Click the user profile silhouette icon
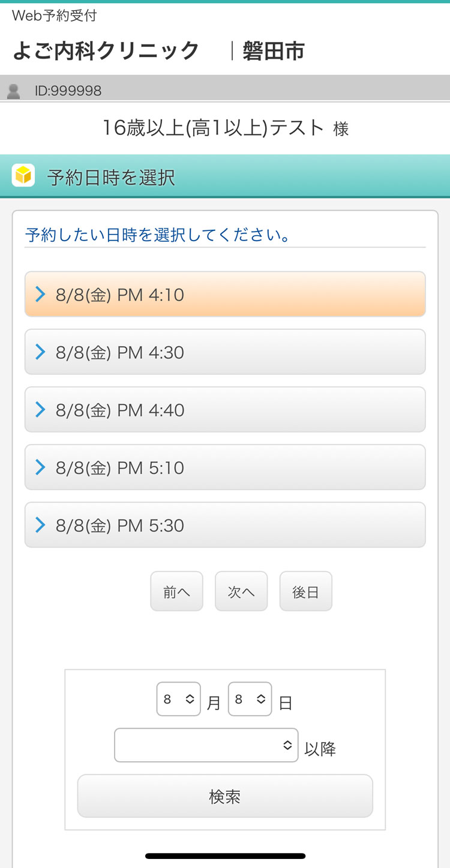 [13, 91]
